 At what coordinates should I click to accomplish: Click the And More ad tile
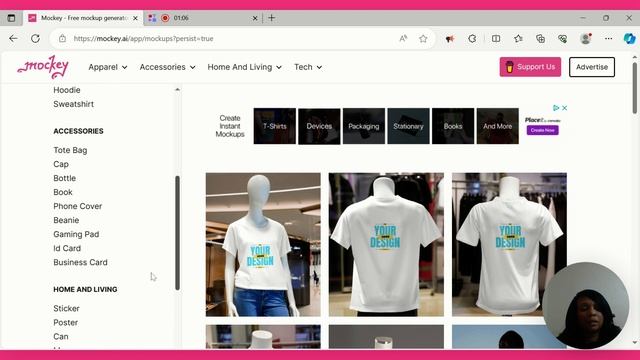click(x=498, y=126)
